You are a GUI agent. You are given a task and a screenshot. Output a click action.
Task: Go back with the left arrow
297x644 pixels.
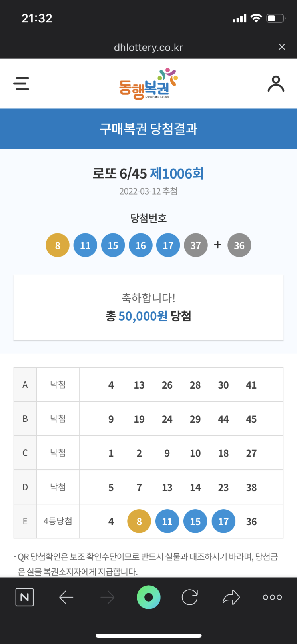66,597
